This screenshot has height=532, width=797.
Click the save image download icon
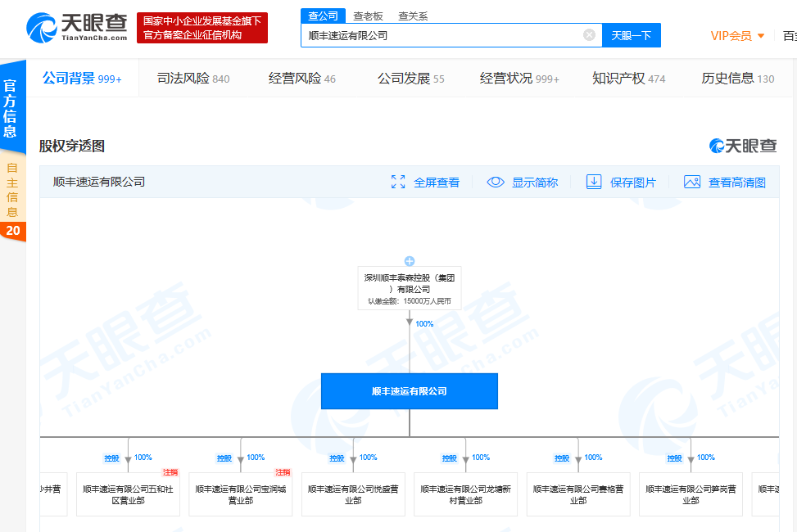pos(594,182)
